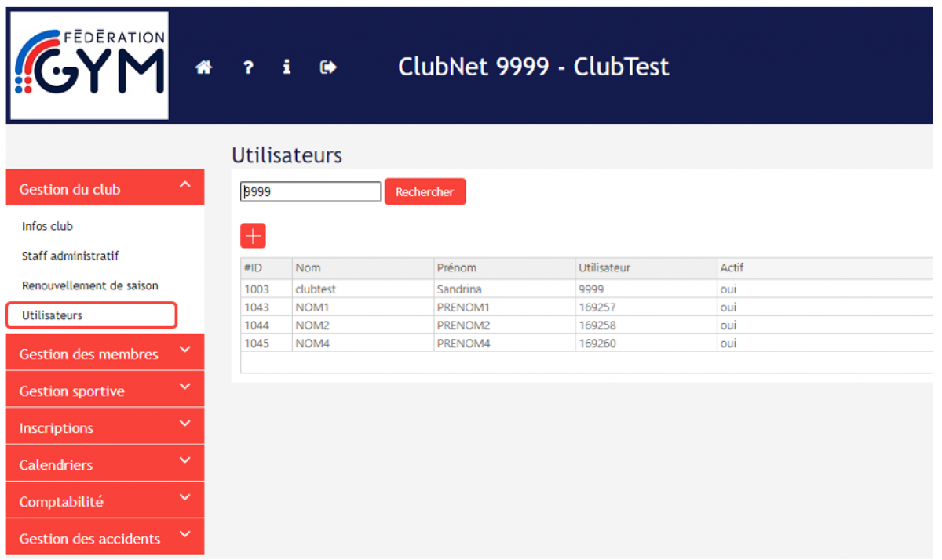Screen dimensions: 942x560
Task: Open Staff administratif menu item
Action: coord(71,256)
